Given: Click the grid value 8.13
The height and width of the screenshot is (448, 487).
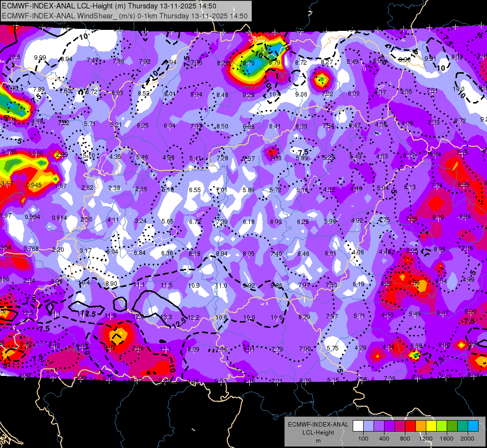Looking at the screenshot, I should 410,187.
